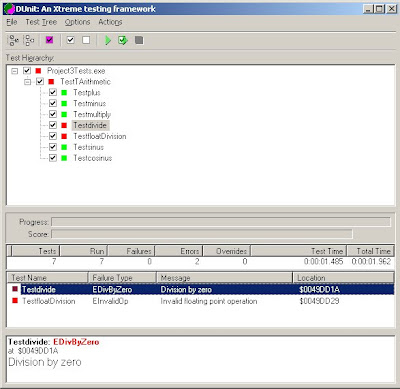Select the TestfloatDivision tree item
The width and height of the screenshot is (400, 389).
pyautogui.click(x=100, y=136)
